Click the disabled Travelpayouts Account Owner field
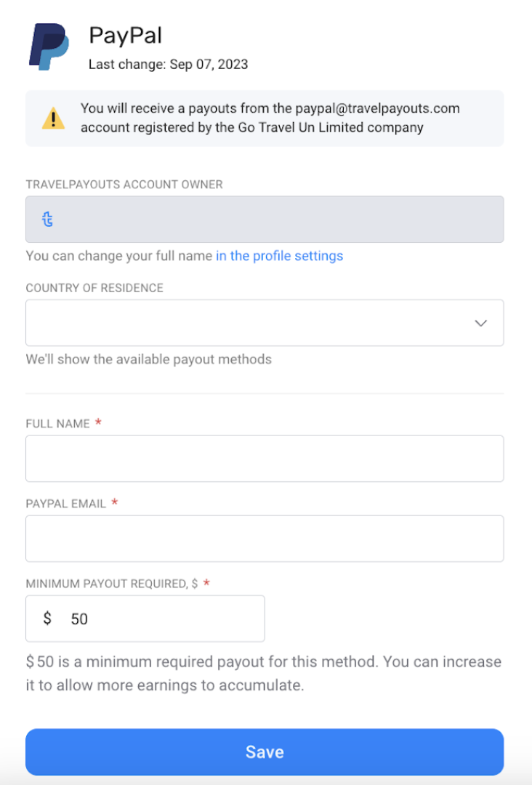The image size is (532, 785). pos(265,220)
